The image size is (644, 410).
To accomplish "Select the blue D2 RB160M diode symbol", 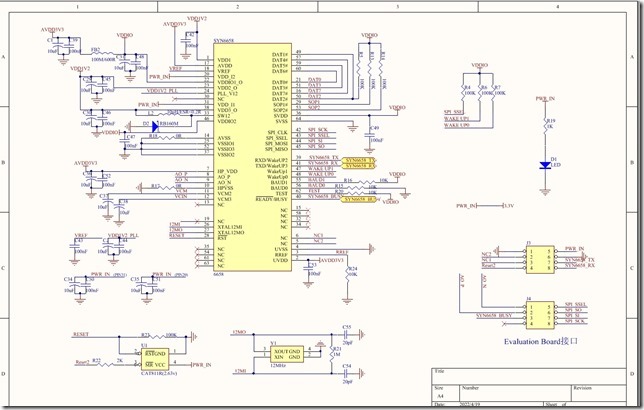I will (155, 127).
